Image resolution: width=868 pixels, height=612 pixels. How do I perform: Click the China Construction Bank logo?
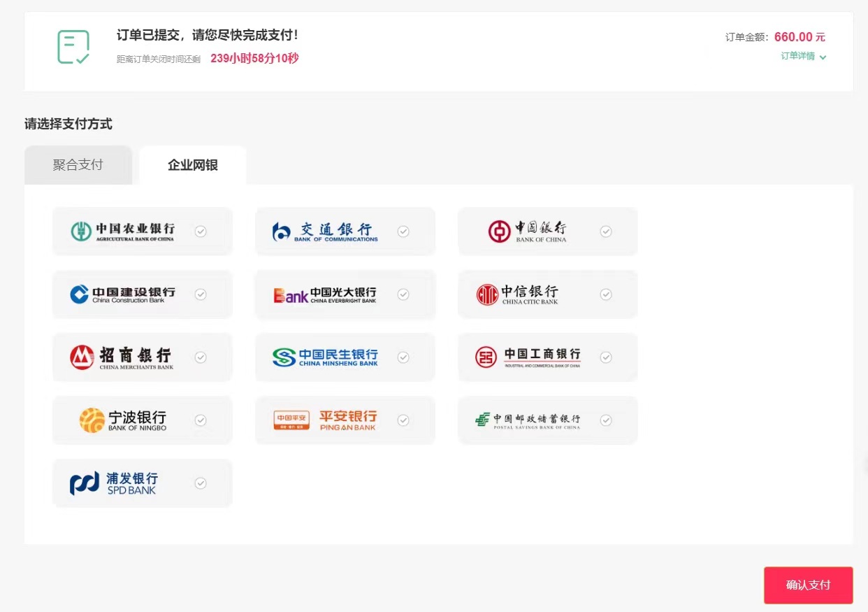[123, 294]
